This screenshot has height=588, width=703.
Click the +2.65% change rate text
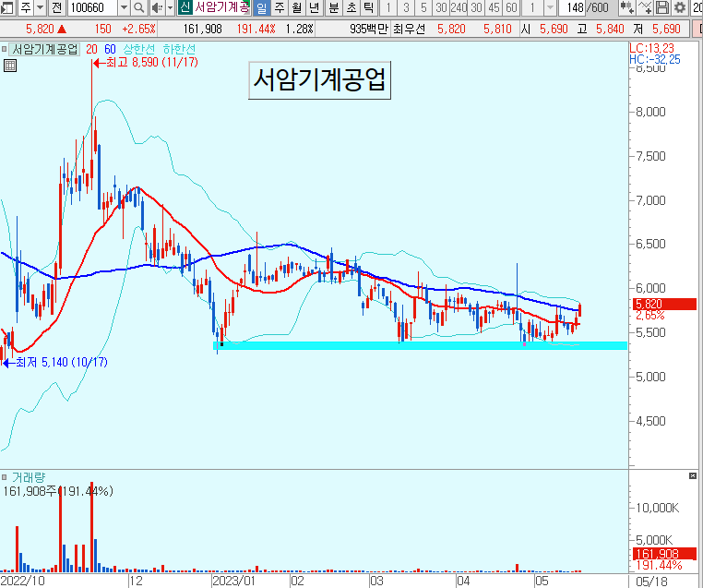(139, 30)
